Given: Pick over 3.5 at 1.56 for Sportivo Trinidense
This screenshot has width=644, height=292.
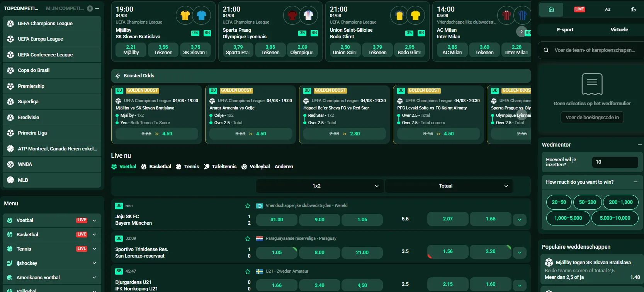Looking at the screenshot, I should click(x=448, y=251).
